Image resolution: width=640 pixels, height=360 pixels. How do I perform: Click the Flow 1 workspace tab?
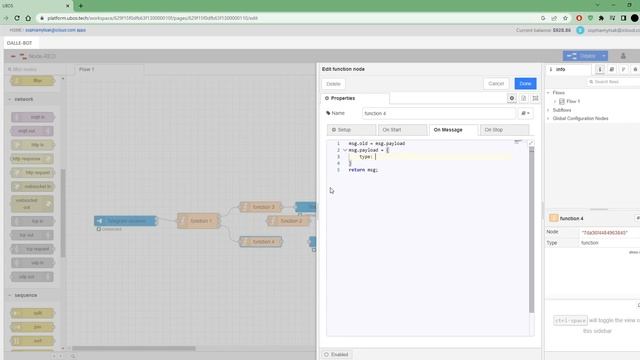109,69
